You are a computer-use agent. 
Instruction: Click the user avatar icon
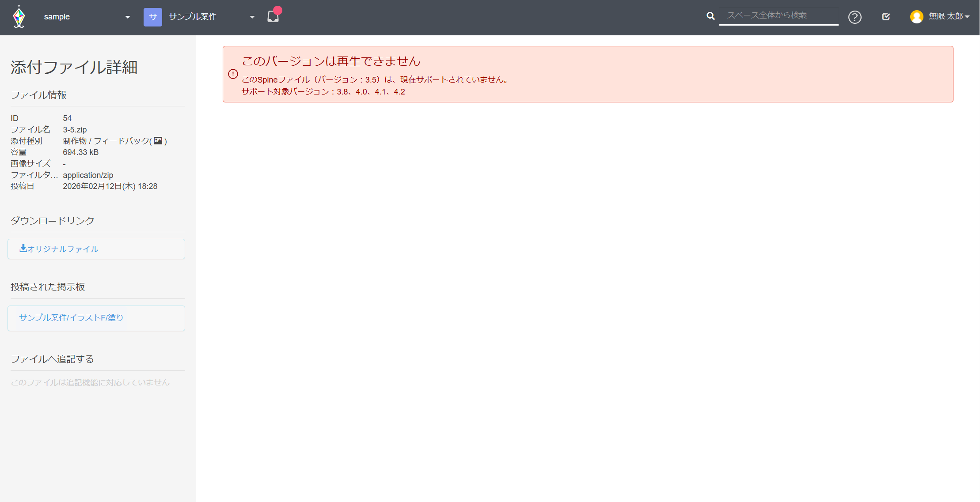[x=916, y=16]
